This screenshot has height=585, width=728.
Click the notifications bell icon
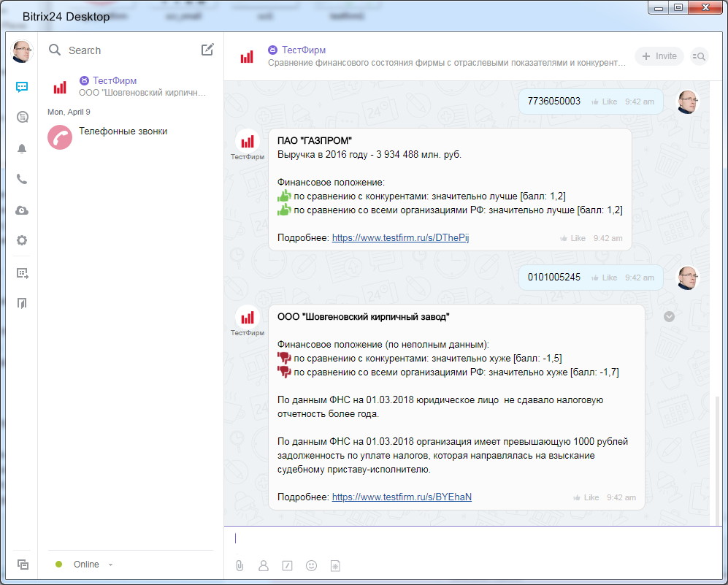click(x=22, y=148)
